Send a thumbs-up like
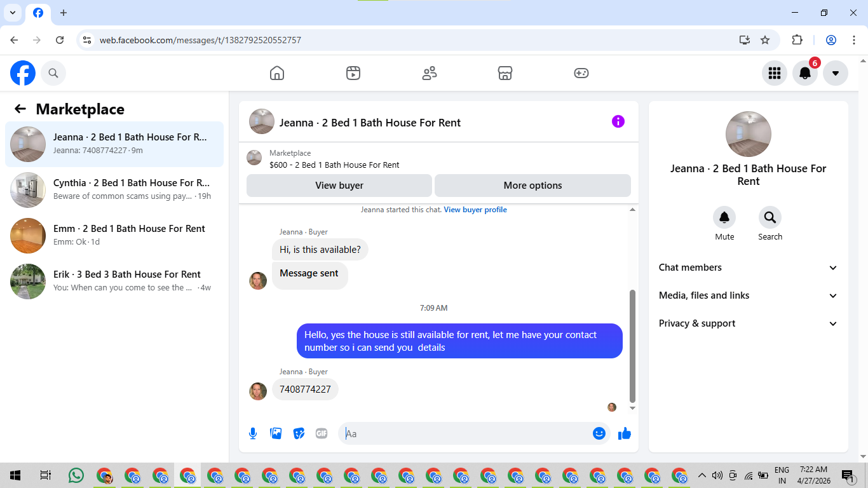 (x=625, y=433)
